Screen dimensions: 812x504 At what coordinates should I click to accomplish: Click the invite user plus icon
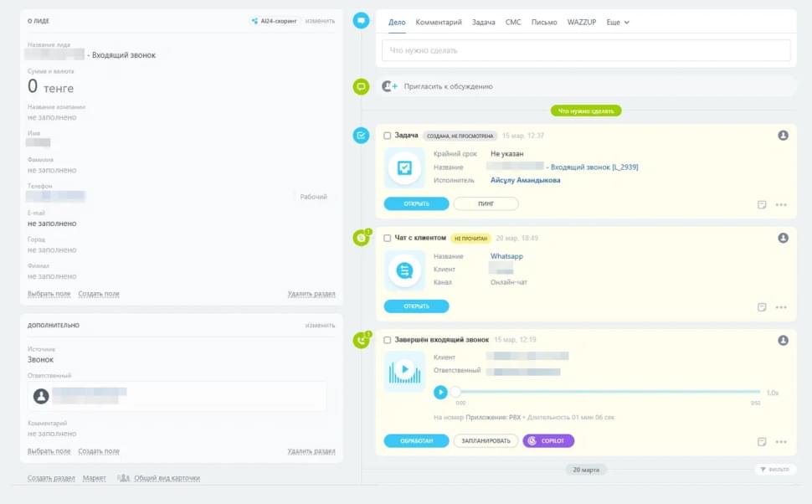click(x=389, y=86)
